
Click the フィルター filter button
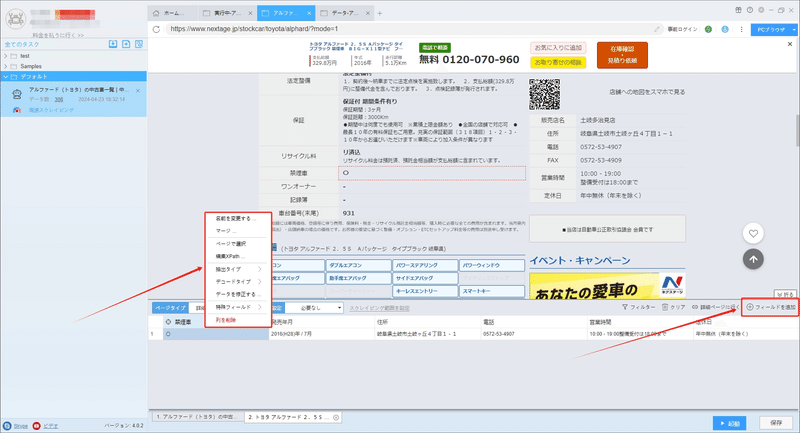[x=638, y=307]
